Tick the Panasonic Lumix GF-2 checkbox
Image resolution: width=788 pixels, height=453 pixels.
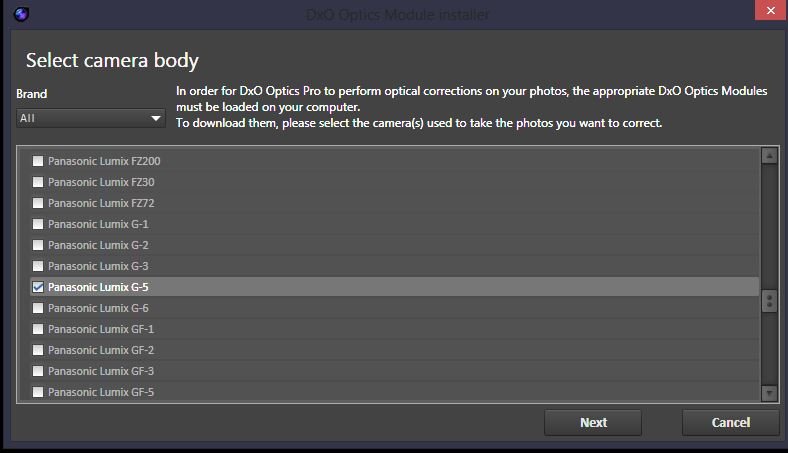(38, 350)
